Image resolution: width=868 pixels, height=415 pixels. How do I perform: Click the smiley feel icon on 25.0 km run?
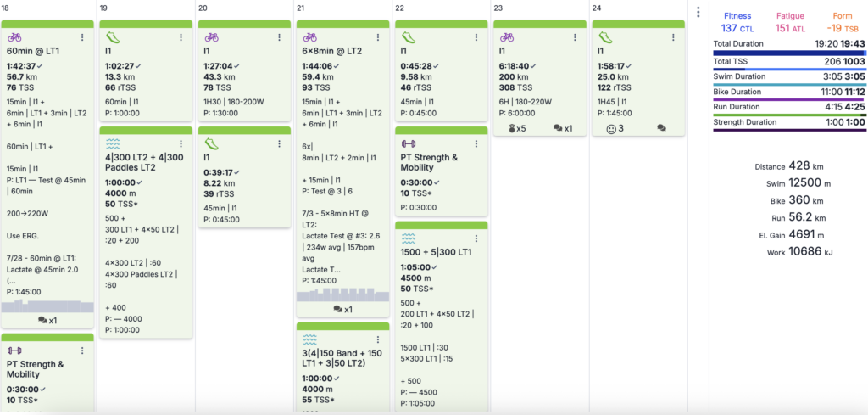pos(614,128)
